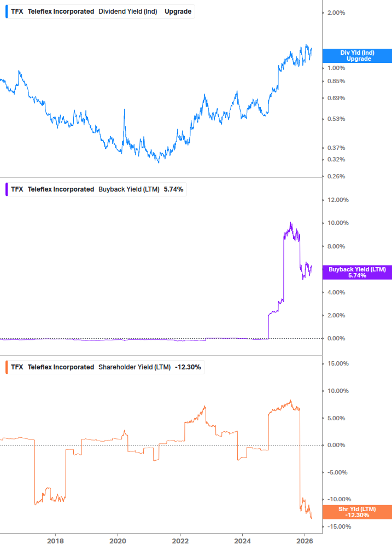Click the blue color bar of the Dividend Yield legend
The width and height of the screenshot is (392, 550).
click(x=7, y=11)
